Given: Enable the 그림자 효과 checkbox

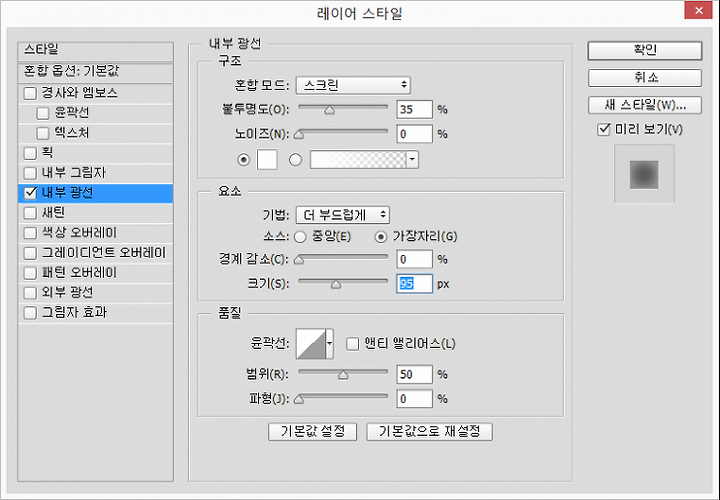Looking at the screenshot, I should pyautogui.click(x=30, y=313).
